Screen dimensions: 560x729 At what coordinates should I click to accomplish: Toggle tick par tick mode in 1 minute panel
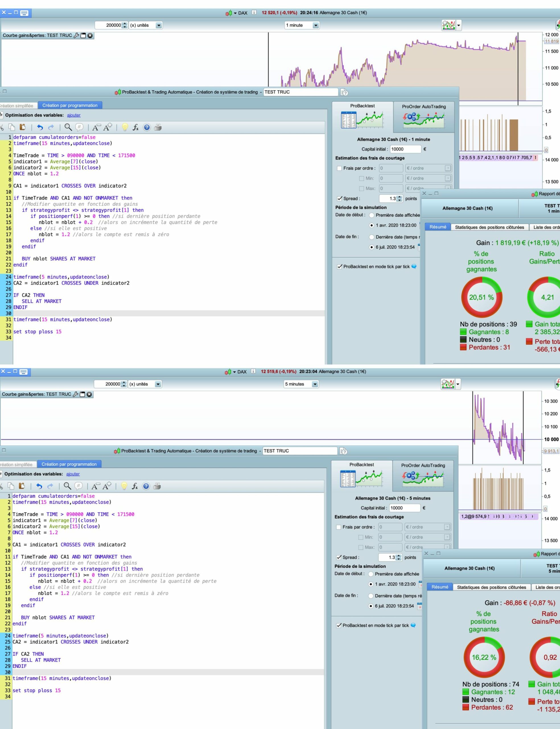(339, 267)
